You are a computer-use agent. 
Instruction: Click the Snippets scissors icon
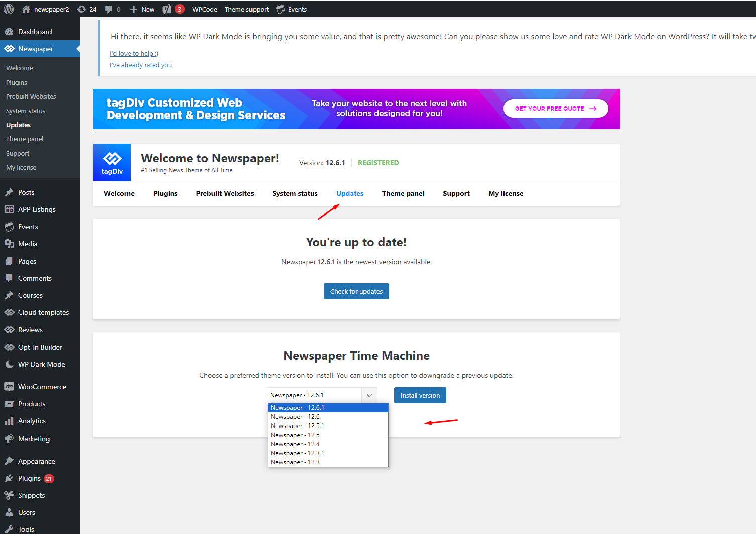[x=9, y=495]
